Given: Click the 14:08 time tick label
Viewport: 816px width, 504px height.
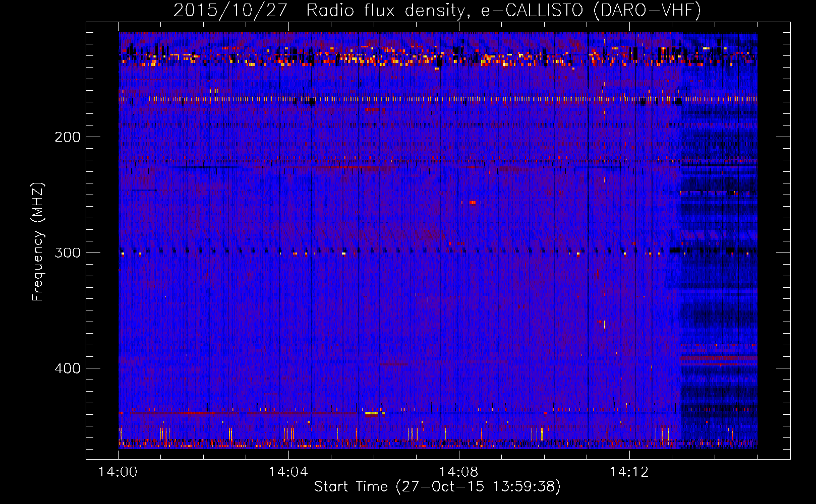Looking at the screenshot, I should (459, 472).
